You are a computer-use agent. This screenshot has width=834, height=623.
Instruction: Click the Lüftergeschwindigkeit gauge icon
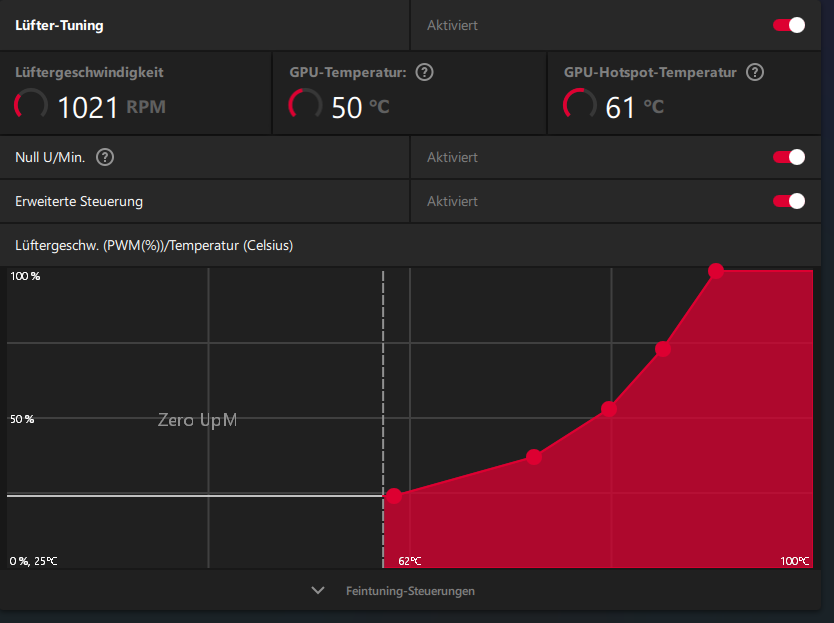pos(31,105)
